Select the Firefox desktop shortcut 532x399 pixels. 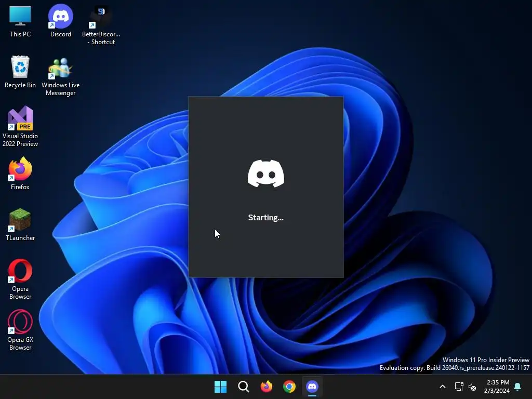coord(20,174)
